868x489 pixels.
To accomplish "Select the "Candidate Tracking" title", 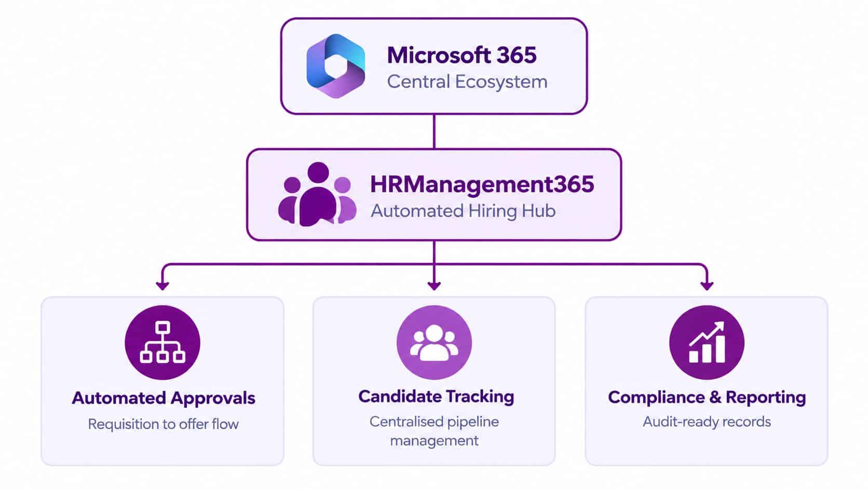I will coord(436,397).
